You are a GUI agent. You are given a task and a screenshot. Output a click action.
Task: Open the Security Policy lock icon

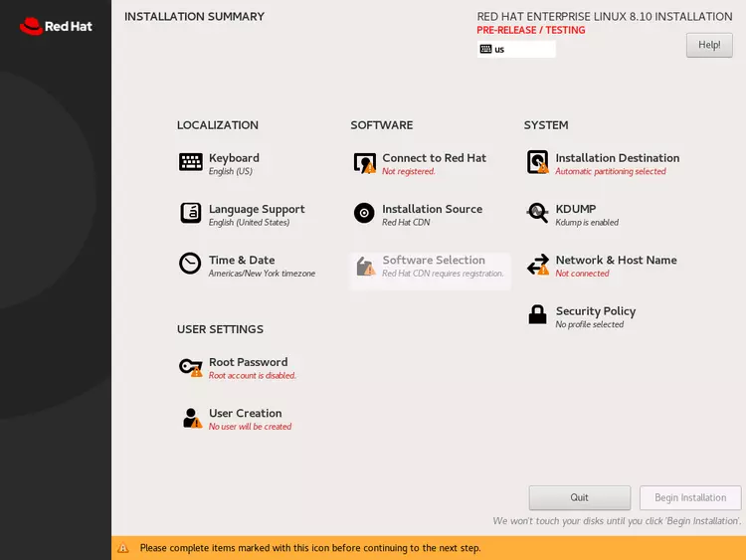537,315
